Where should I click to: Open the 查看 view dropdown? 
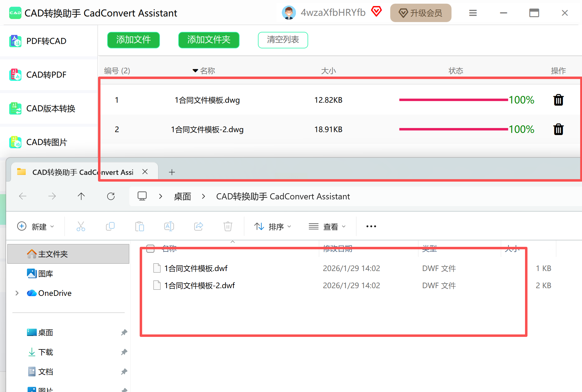(x=327, y=227)
